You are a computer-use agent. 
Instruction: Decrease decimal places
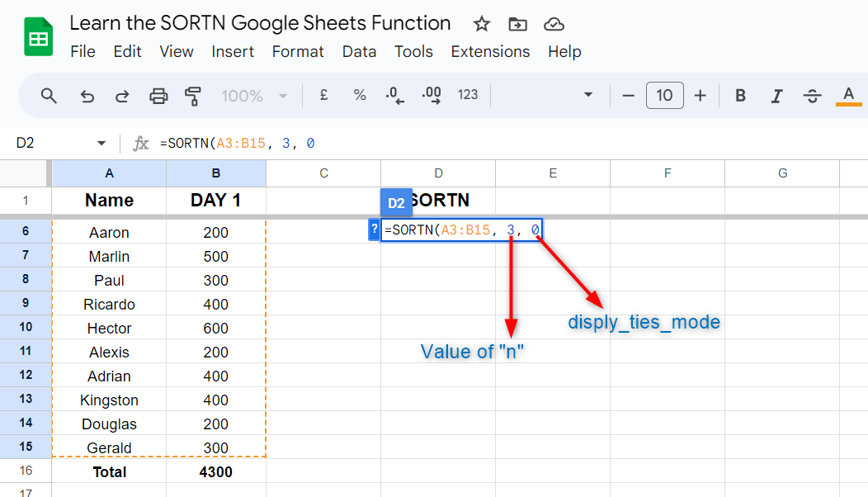[x=394, y=95]
